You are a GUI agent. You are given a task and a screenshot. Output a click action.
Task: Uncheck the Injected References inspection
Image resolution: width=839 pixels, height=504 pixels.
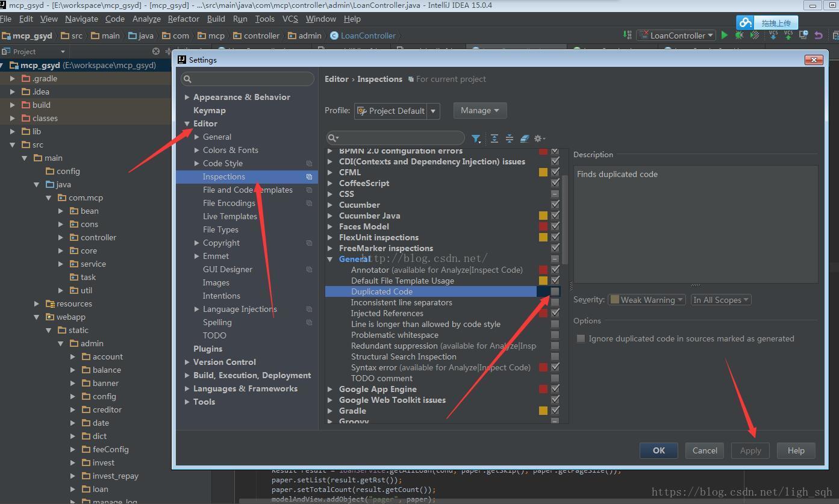[x=555, y=313]
